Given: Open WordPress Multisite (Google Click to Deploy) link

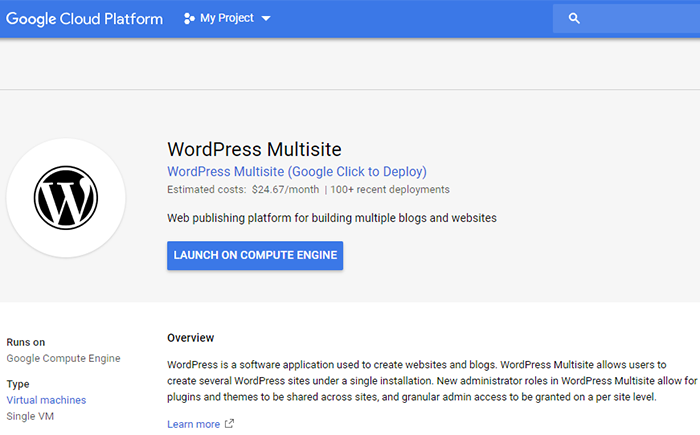Looking at the screenshot, I should click(x=297, y=171).
